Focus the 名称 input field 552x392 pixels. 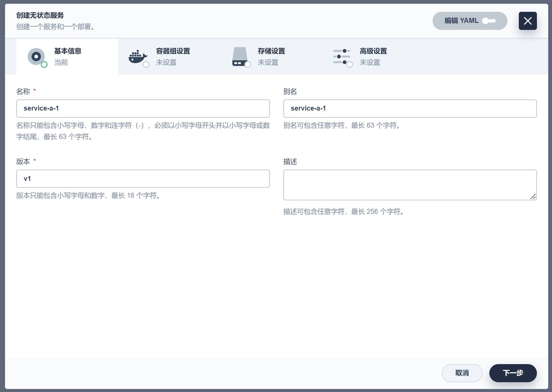pyautogui.click(x=143, y=109)
